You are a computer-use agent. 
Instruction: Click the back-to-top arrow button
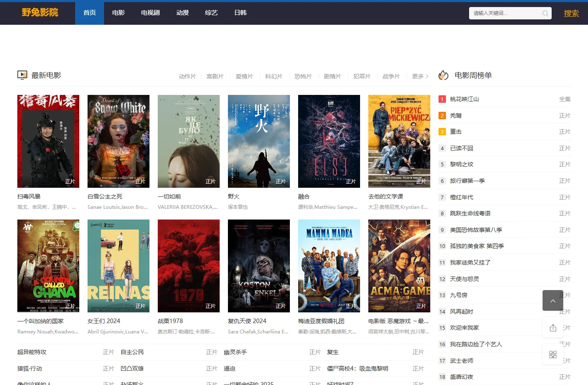[553, 300]
